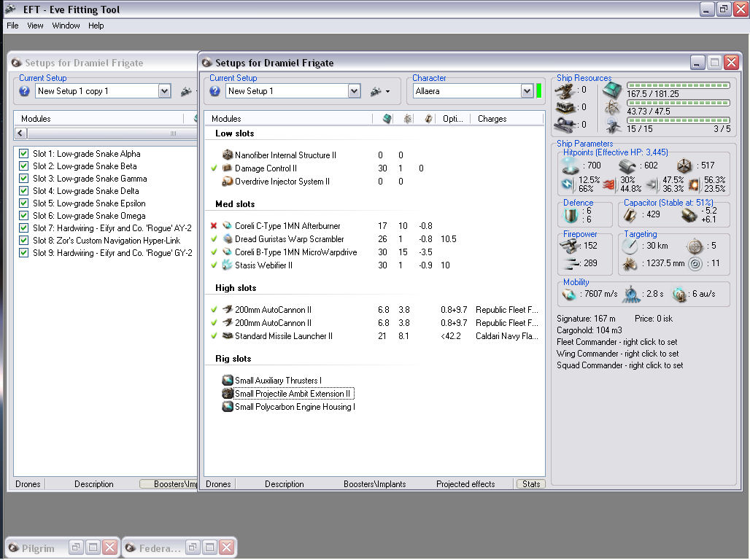Screen dimensions: 750x560
Task: Click the Standard Missile Launcher II icon
Action: pos(228,336)
